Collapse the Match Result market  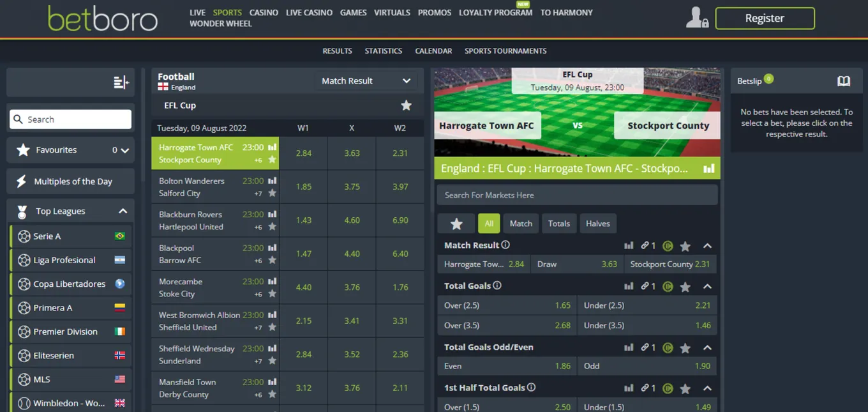[707, 246]
